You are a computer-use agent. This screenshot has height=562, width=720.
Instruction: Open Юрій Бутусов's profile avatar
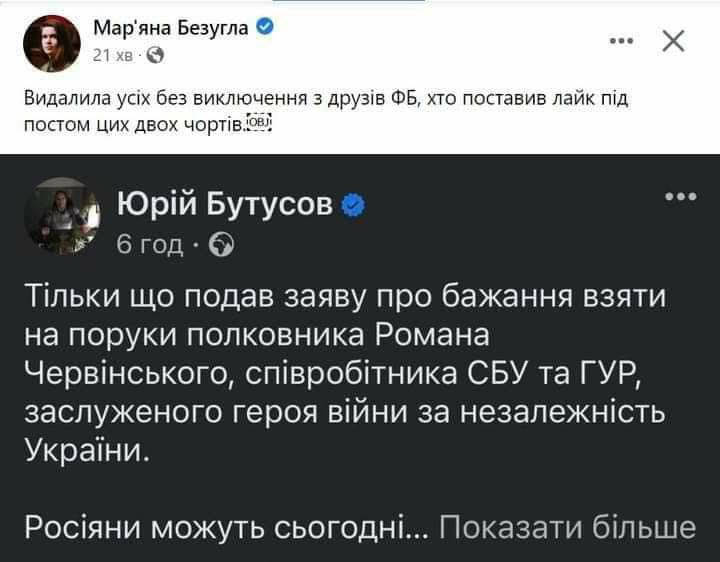(x=67, y=217)
